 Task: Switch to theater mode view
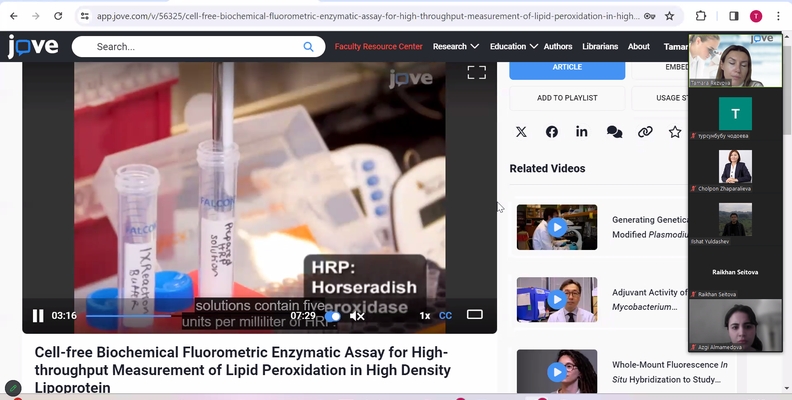[x=475, y=315]
